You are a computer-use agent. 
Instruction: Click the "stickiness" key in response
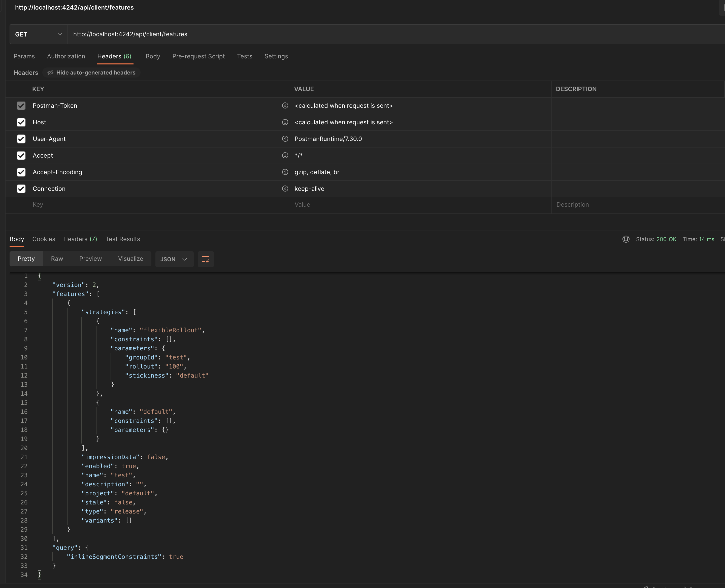(147, 376)
